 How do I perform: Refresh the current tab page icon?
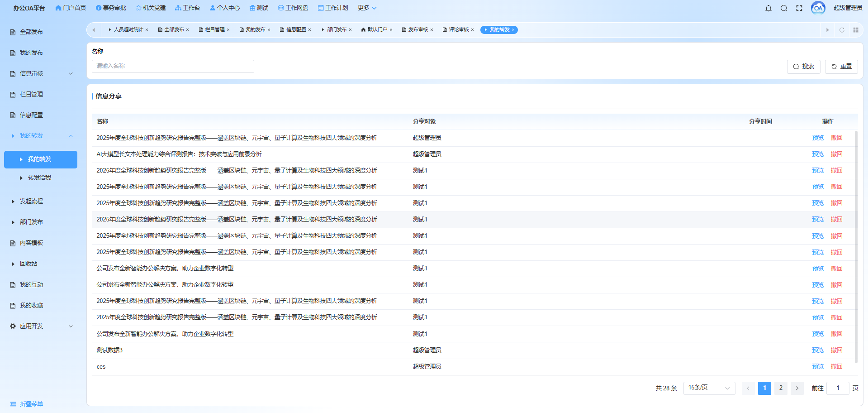point(842,30)
